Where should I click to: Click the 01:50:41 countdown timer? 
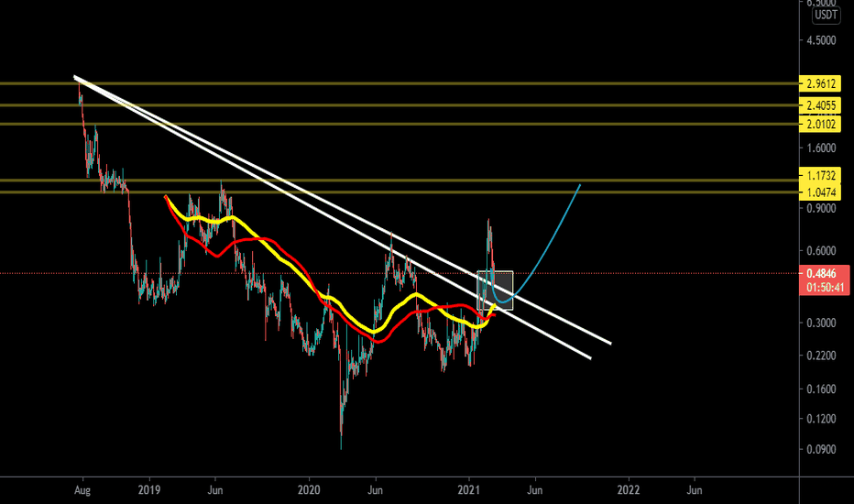pyautogui.click(x=825, y=288)
